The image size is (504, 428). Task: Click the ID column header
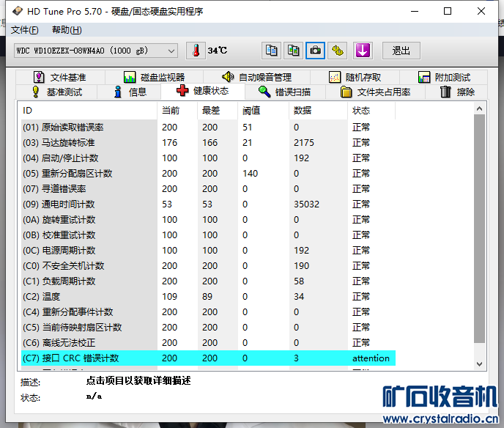[x=89, y=111]
